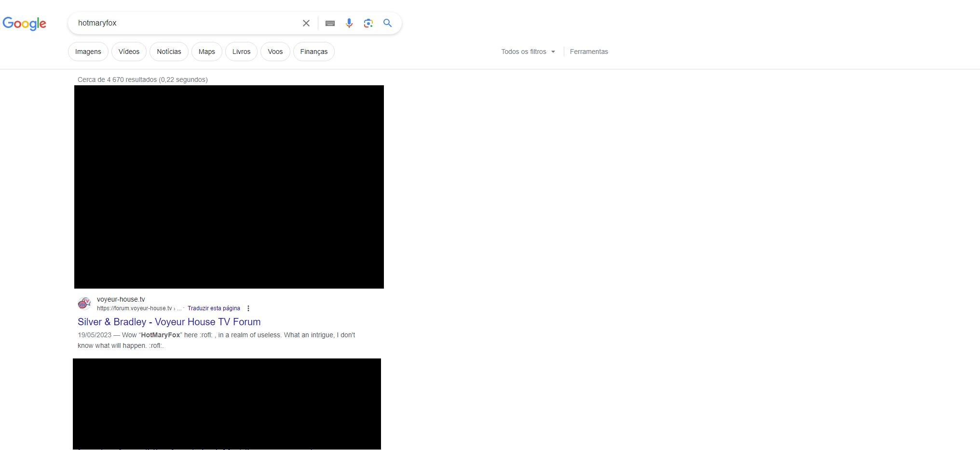Open the Ferramentas tools option

tap(589, 52)
